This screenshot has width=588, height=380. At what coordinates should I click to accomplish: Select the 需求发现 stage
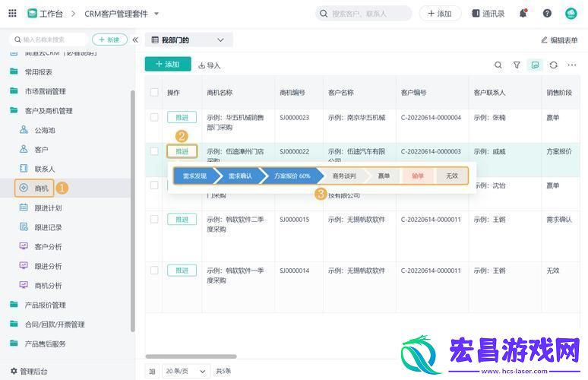(x=194, y=176)
